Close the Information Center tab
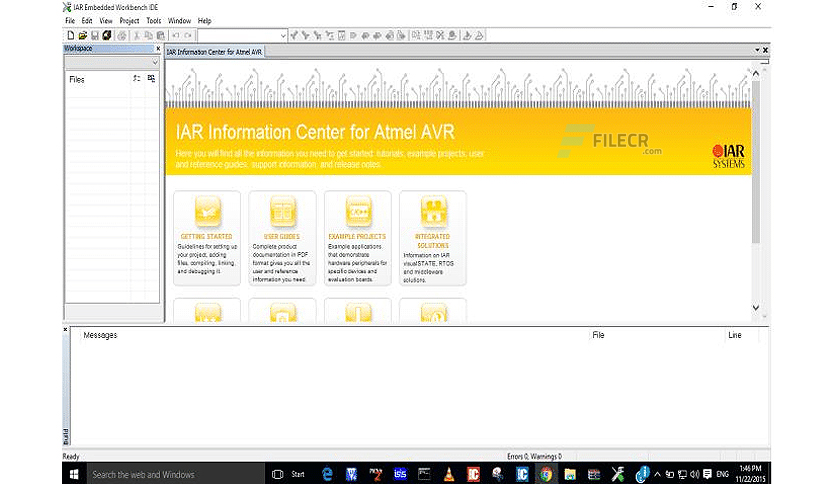 tap(766, 50)
